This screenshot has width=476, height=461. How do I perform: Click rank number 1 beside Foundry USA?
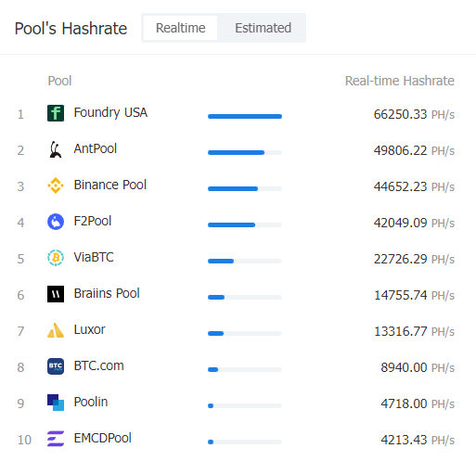[x=20, y=115]
